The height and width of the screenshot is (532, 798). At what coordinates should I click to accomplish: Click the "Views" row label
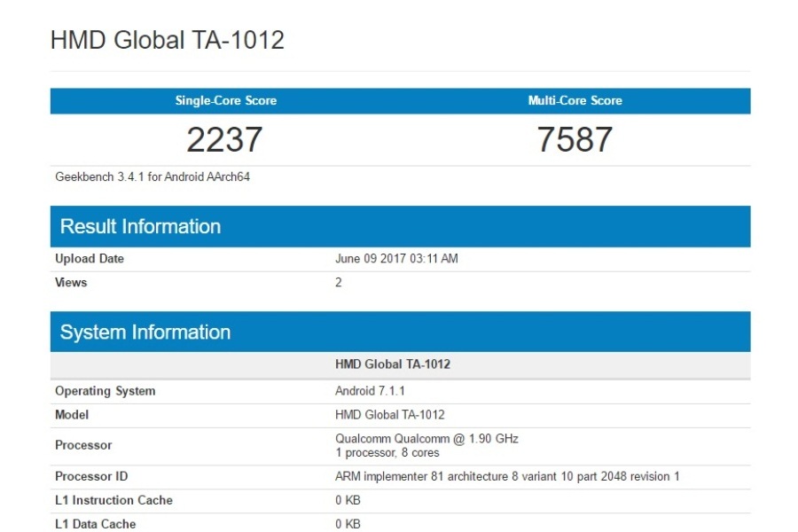tap(71, 283)
